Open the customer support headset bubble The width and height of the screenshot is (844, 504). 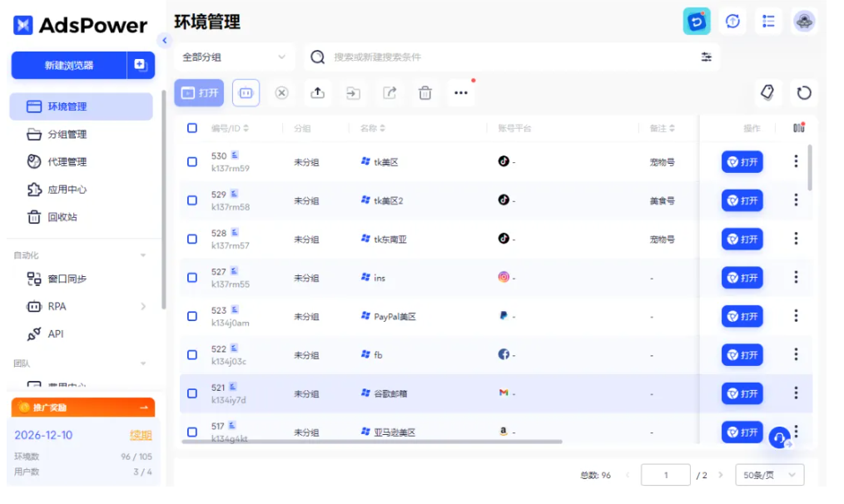[779, 438]
